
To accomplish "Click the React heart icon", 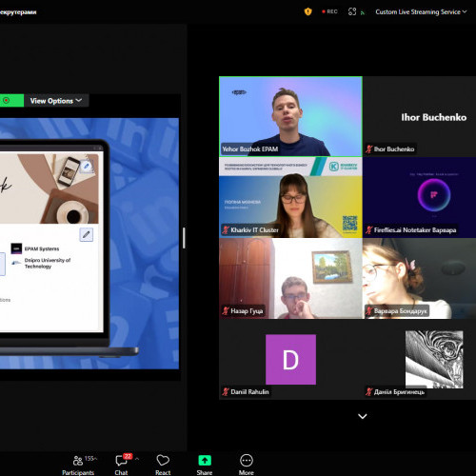I will (163, 461).
